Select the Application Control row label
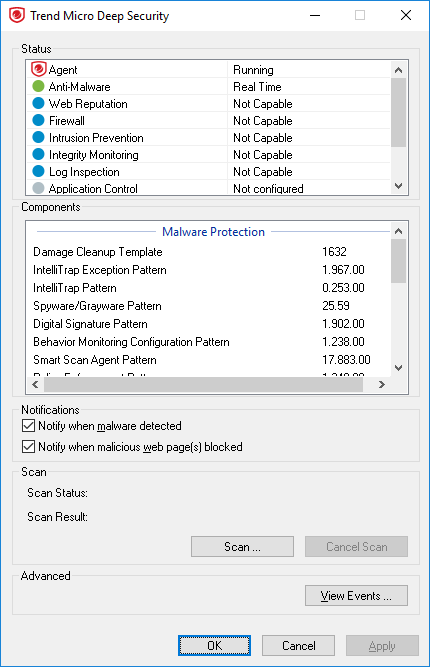Screen dimensions: 430x667 (x=93, y=188)
